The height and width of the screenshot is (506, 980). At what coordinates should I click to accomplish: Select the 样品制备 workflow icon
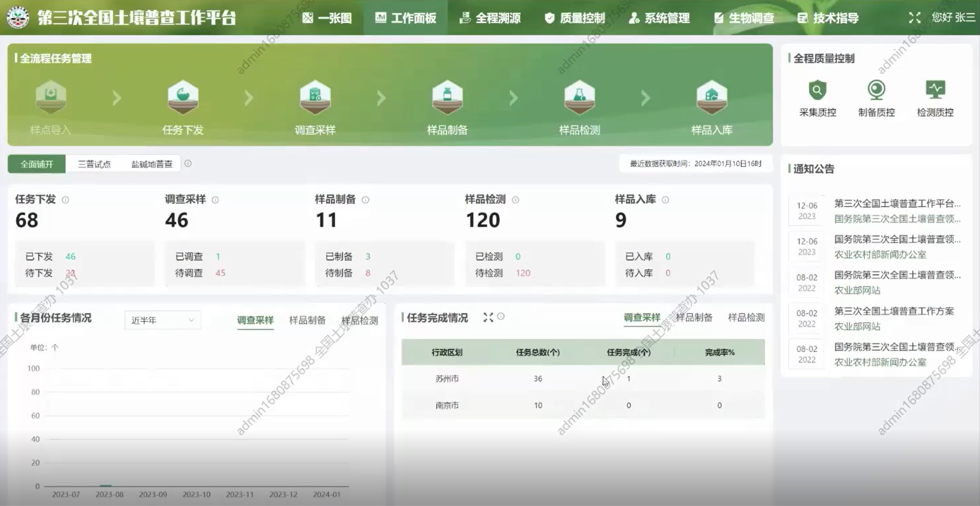click(x=447, y=98)
